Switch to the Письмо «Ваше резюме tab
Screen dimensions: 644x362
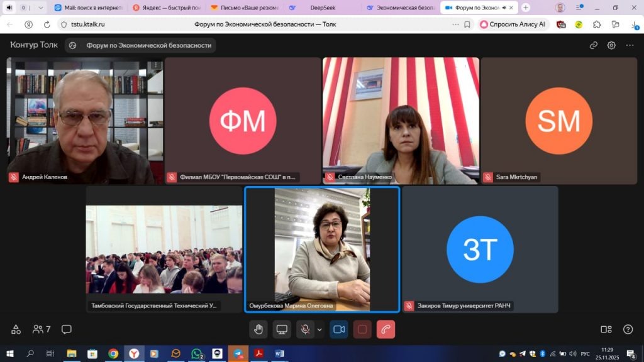click(245, 8)
